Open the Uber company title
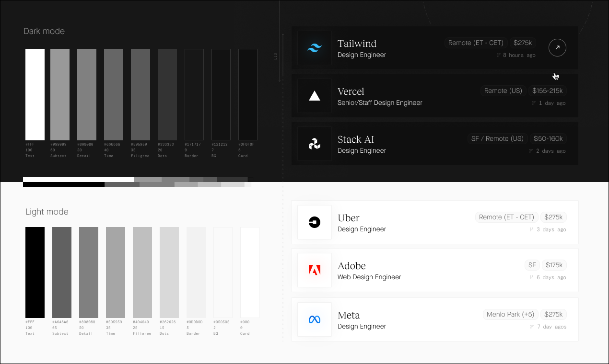 coord(349,218)
